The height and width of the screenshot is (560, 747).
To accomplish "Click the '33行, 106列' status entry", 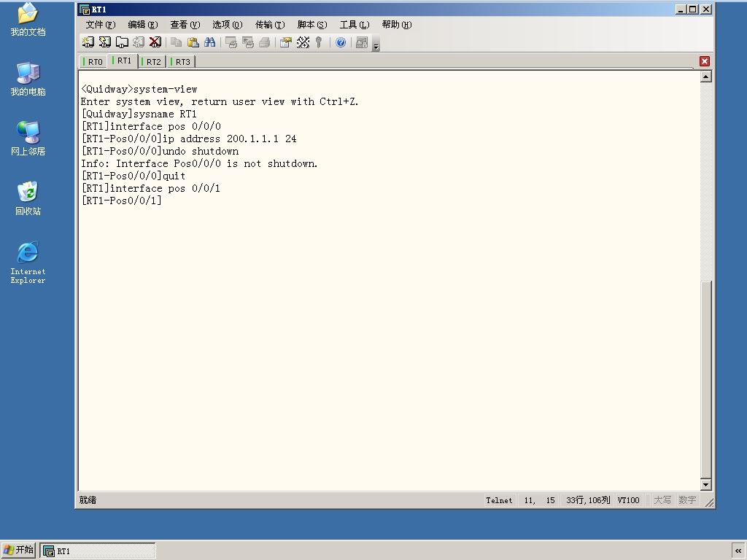I will 588,500.
